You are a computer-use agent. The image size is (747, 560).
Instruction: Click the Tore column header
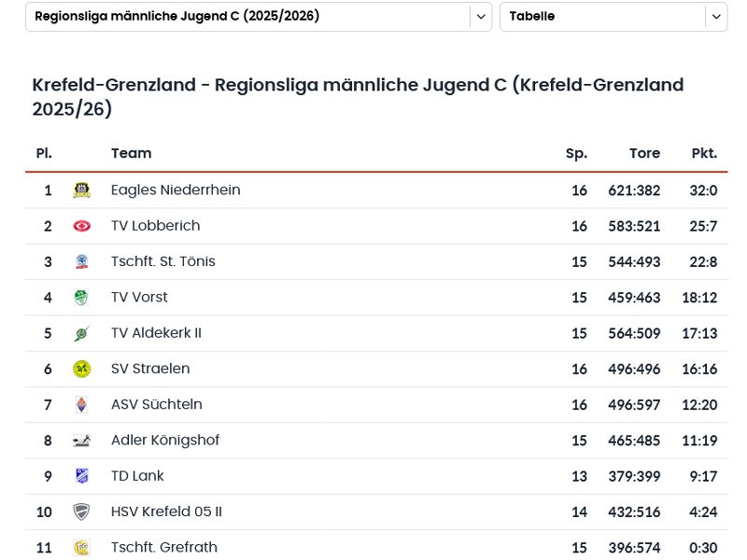tap(644, 153)
